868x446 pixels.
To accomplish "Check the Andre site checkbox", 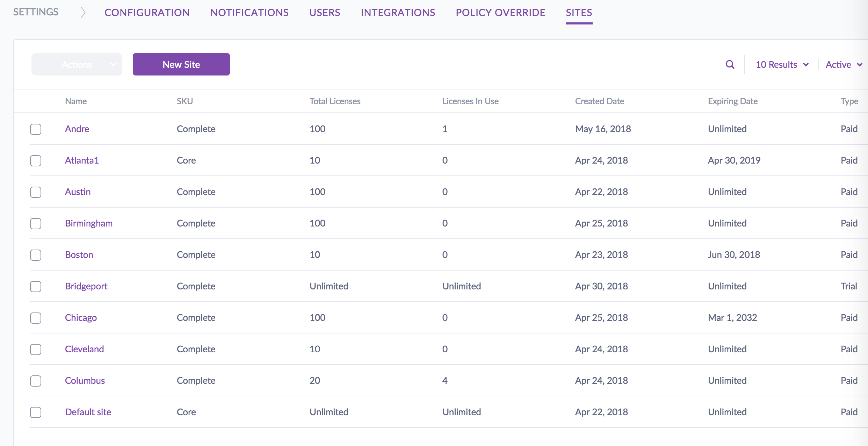I will [x=36, y=129].
